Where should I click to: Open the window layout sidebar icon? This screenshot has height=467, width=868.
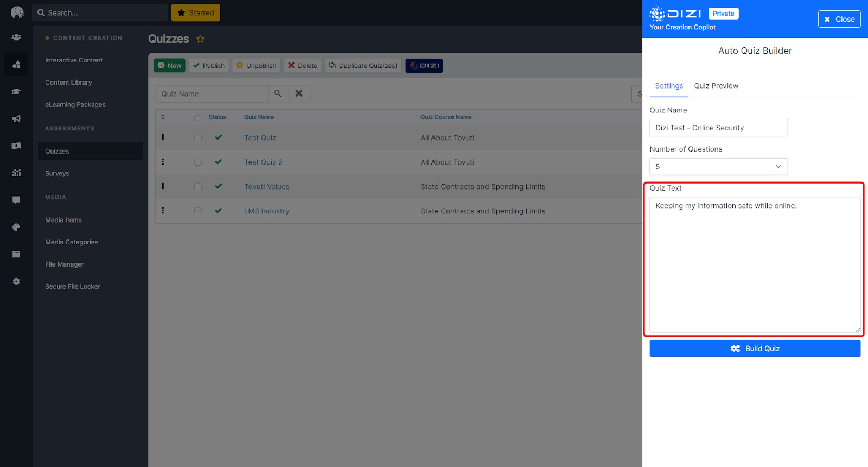pyautogui.click(x=16, y=254)
